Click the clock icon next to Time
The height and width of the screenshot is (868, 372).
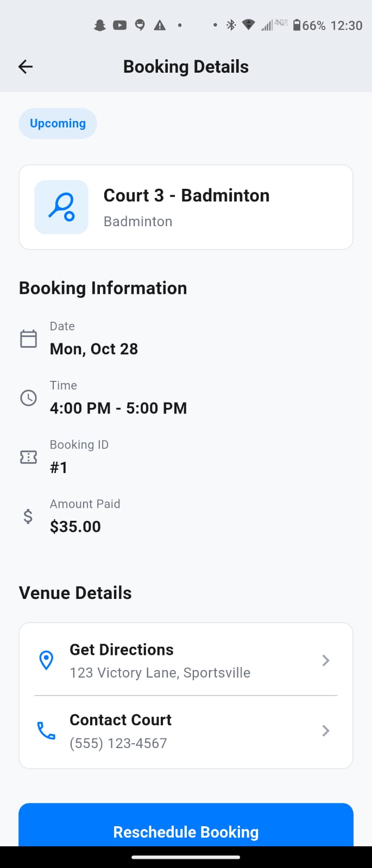[x=28, y=398]
